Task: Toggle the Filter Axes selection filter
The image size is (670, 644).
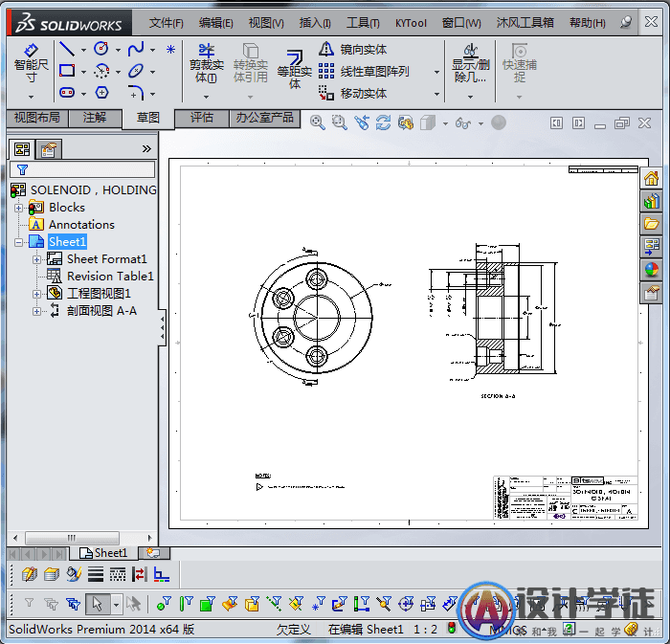Action: 274,604
